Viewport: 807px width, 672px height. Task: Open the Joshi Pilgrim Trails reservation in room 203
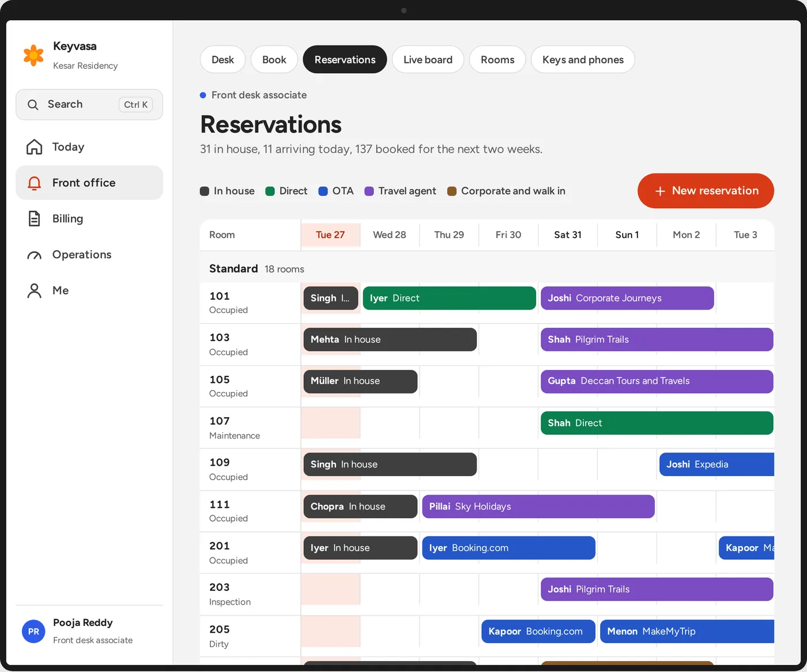[x=657, y=589]
